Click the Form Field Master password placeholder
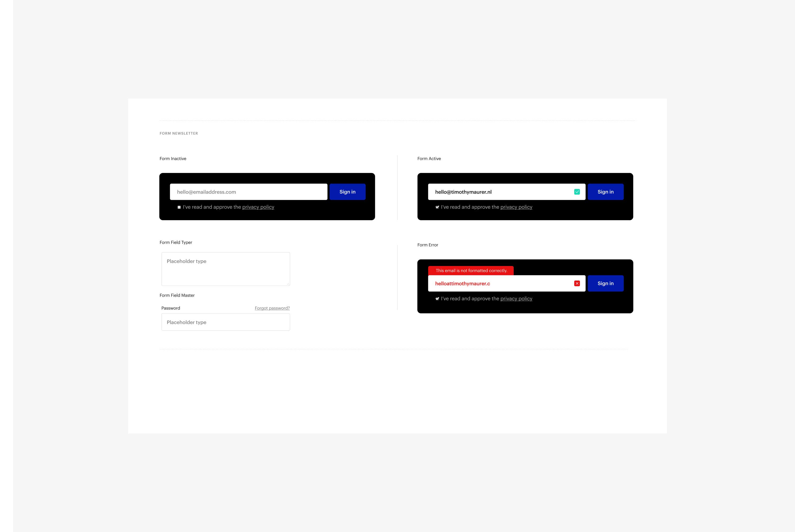Screen dimensions: 795x532 coord(226,322)
